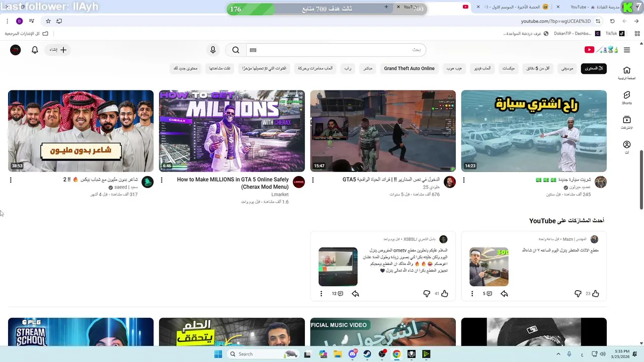Open Lmarket channel avatar
The width and height of the screenshot is (644, 362).
tap(299, 182)
